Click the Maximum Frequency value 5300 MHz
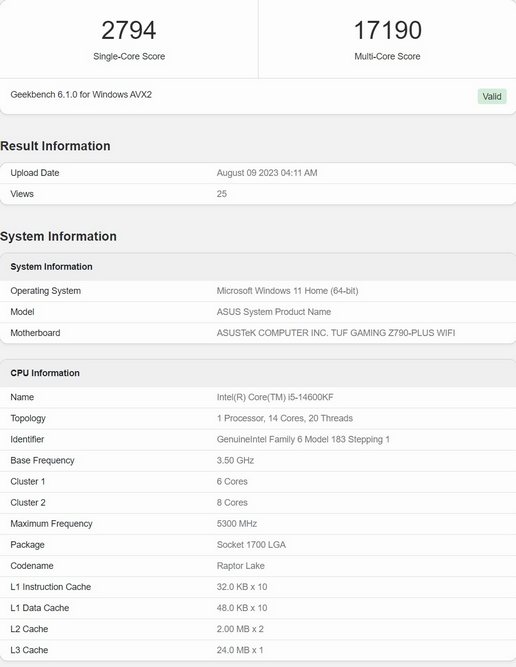The height and width of the screenshot is (667, 516). click(237, 524)
